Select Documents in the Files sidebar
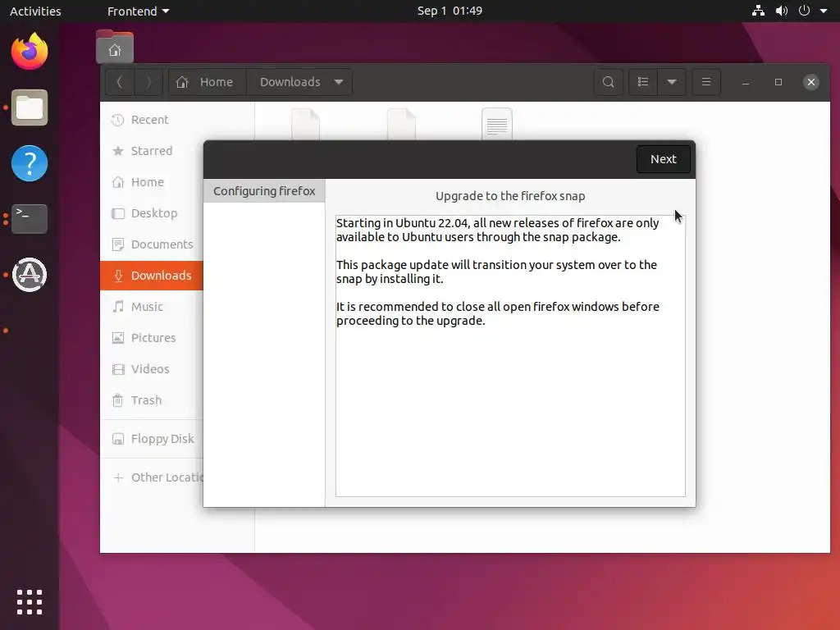This screenshot has height=630, width=840. [151, 244]
